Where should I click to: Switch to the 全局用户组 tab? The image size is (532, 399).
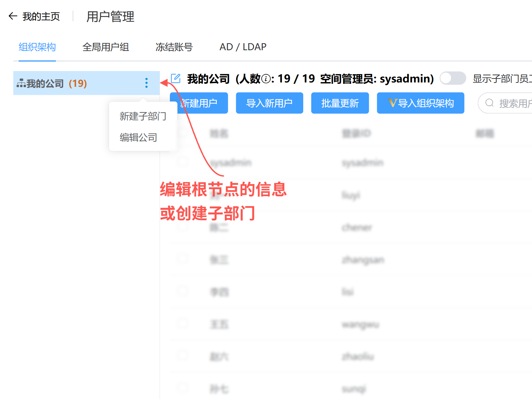click(106, 47)
